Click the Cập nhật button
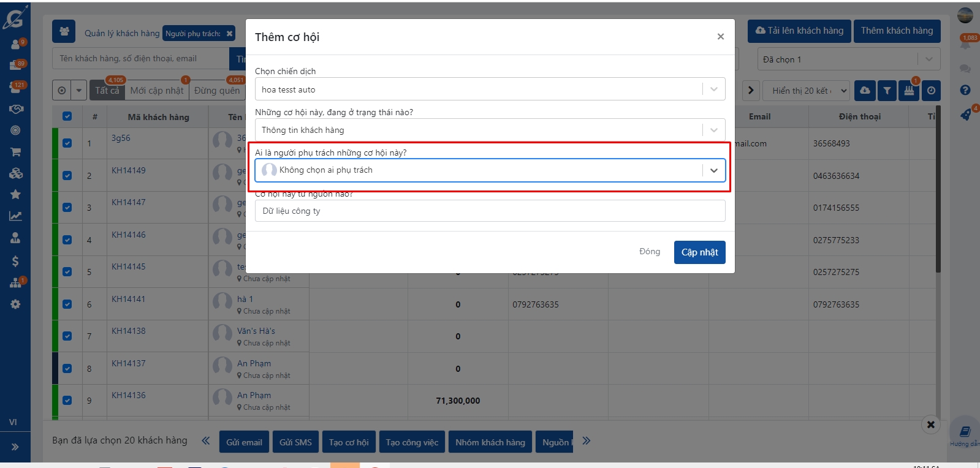The width and height of the screenshot is (980, 468). tap(699, 252)
